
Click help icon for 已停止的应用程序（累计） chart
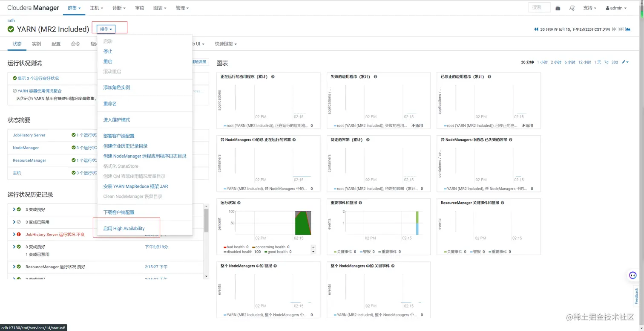(489, 77)
